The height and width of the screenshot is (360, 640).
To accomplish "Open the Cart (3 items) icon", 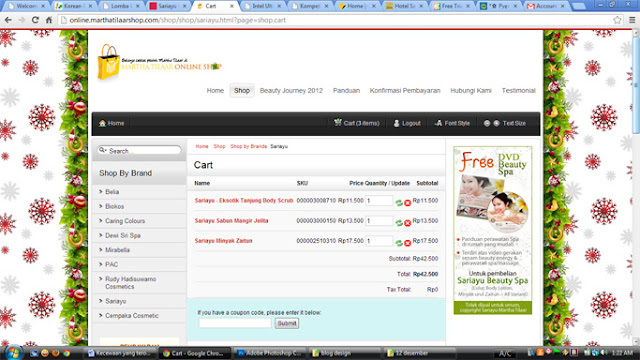I will (x=338, y=122).
